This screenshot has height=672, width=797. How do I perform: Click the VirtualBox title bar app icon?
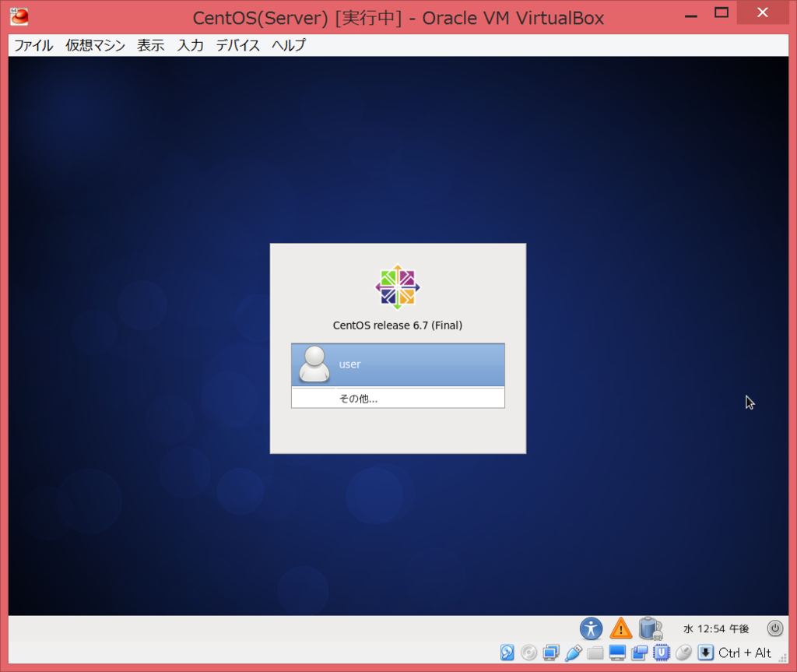click(x=19, y=17)
